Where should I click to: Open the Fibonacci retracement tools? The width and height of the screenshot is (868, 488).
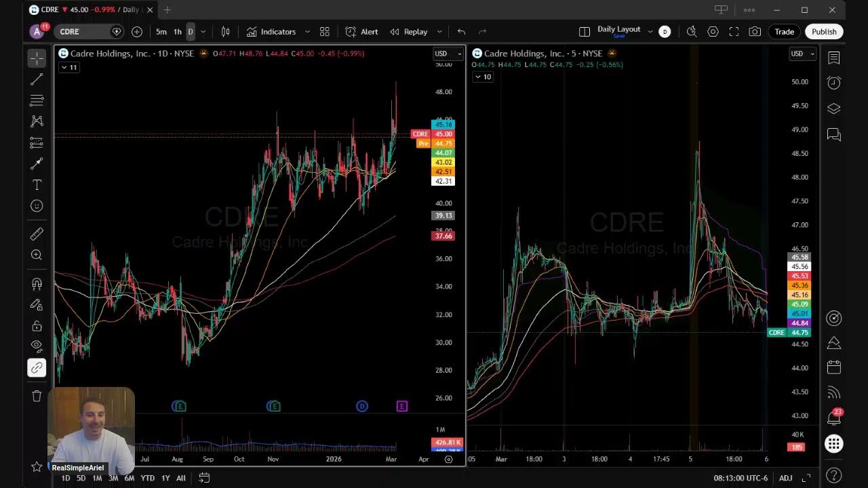37,101
